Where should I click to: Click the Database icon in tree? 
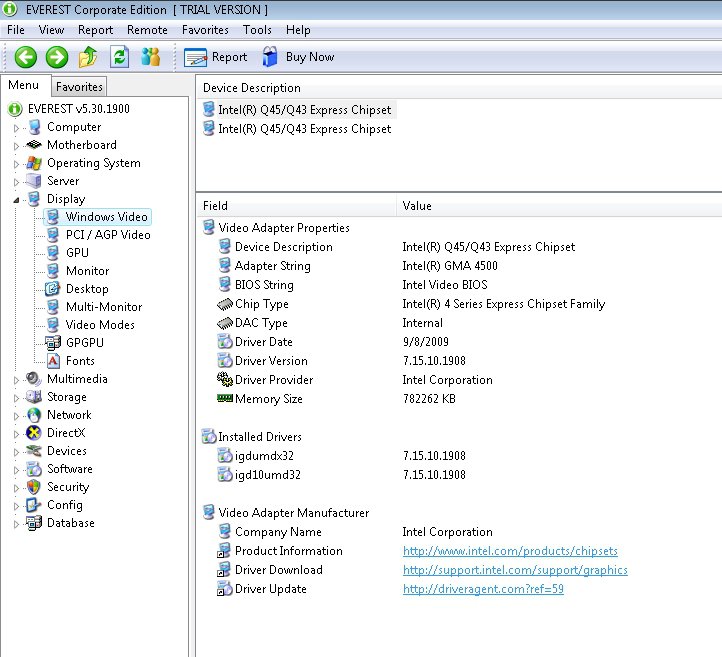(x=34, y=523)
